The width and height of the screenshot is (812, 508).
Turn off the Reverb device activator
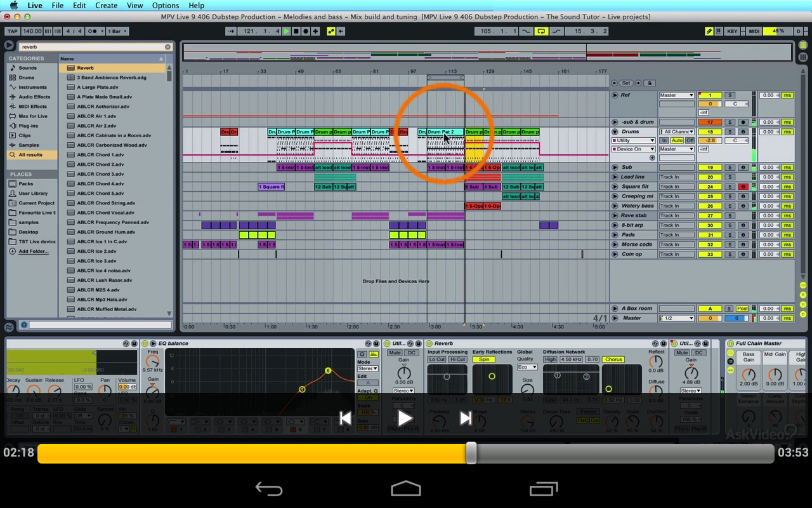click(429, 344)
